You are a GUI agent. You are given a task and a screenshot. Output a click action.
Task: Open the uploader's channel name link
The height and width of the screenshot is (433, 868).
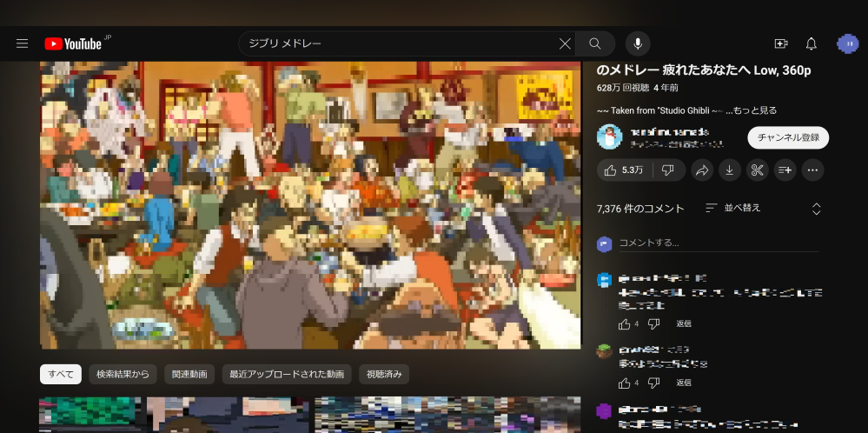670,132
